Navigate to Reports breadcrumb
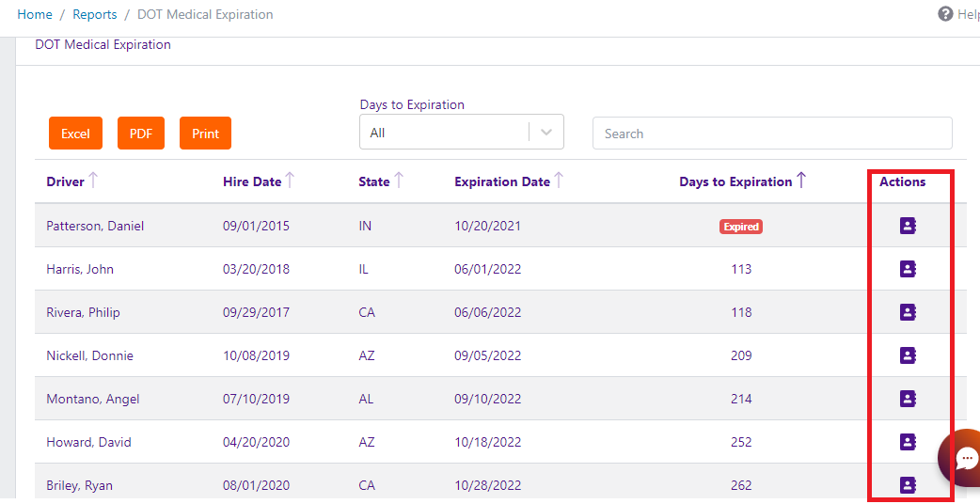 (95, 14)
